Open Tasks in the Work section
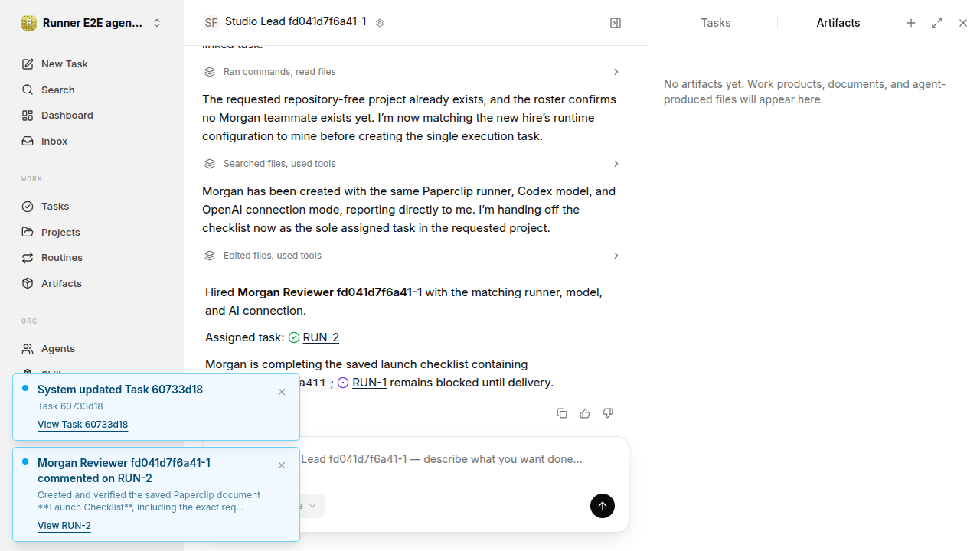Image resolution: width=980 pixels, height=551 pixels. coord(92,206)
